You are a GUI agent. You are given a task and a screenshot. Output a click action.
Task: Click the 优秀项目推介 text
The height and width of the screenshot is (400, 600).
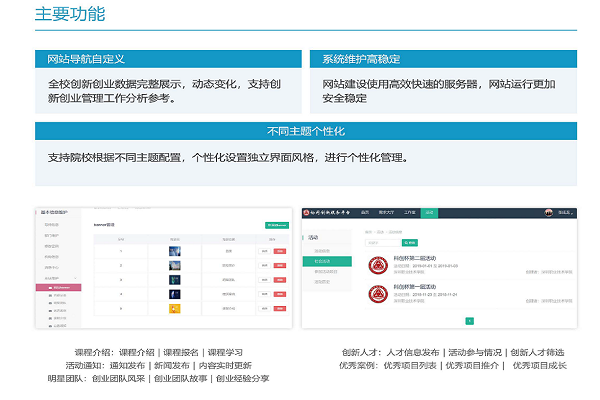click(x=472, y=366)
